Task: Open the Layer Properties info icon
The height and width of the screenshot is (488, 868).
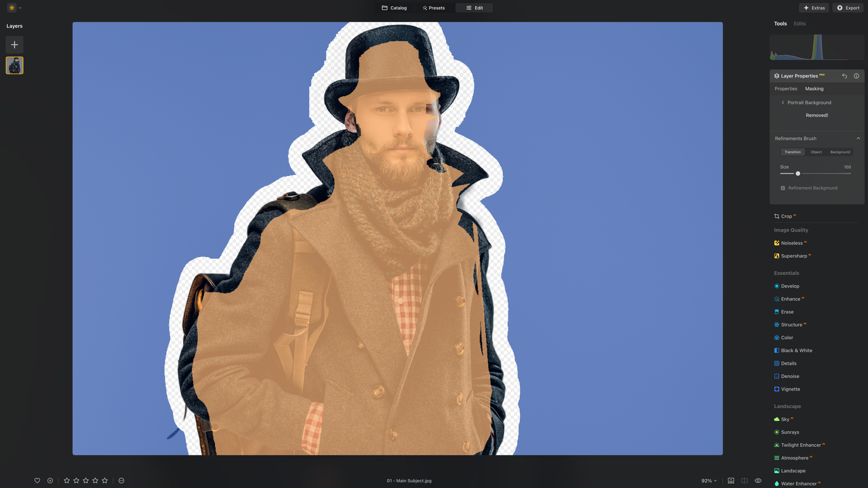Action: (856, 76)
